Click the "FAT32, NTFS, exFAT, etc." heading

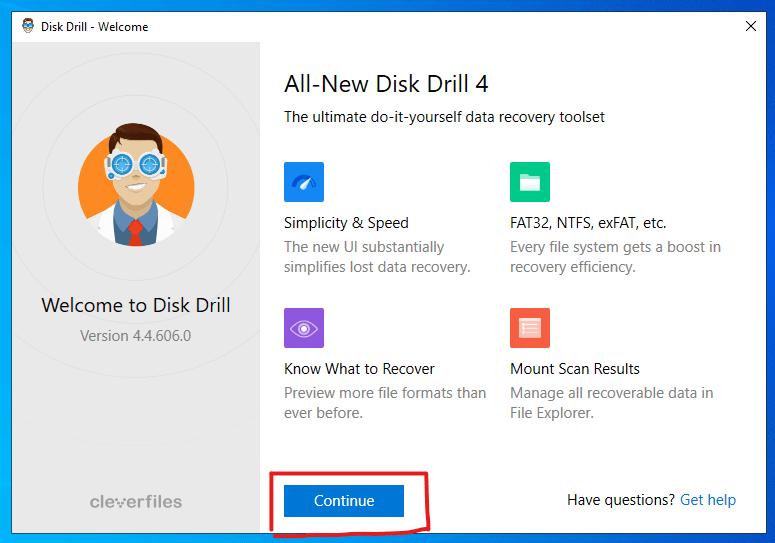coord(588,223)
